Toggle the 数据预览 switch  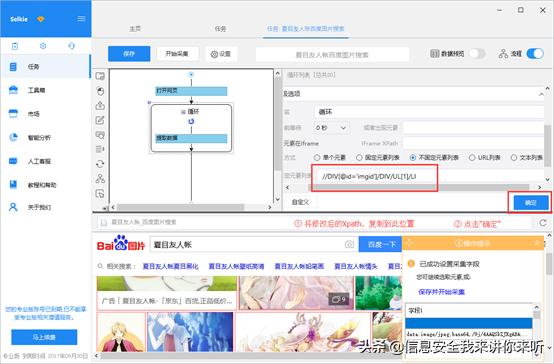point(477,54)
